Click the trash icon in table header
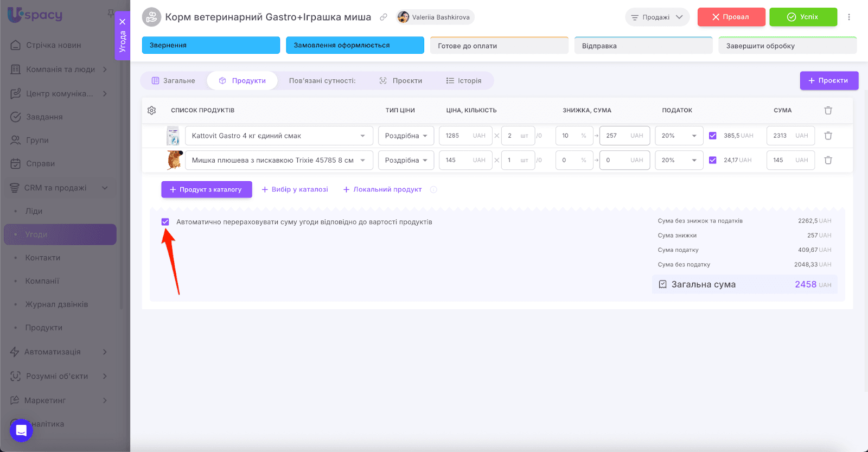The image size is (868, 452). 828,110
